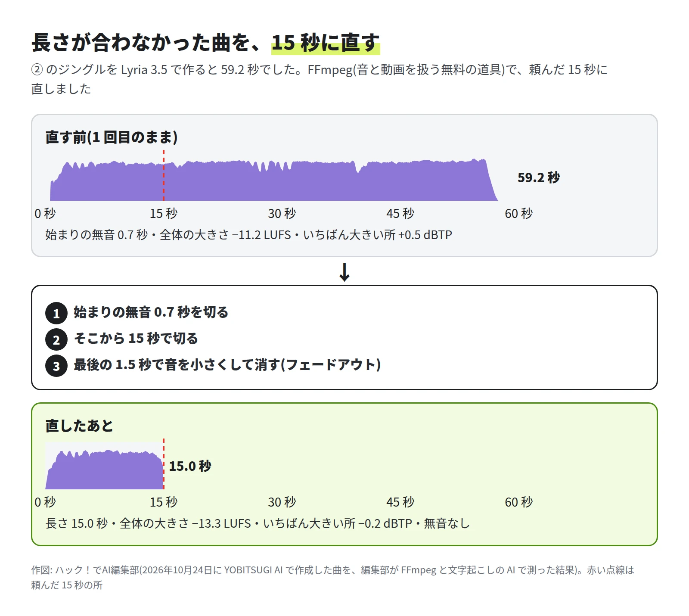Click the red dashed 15-second marker in 直す前 waveform
The width and height of the screenshot is (689, 616).
164,175
